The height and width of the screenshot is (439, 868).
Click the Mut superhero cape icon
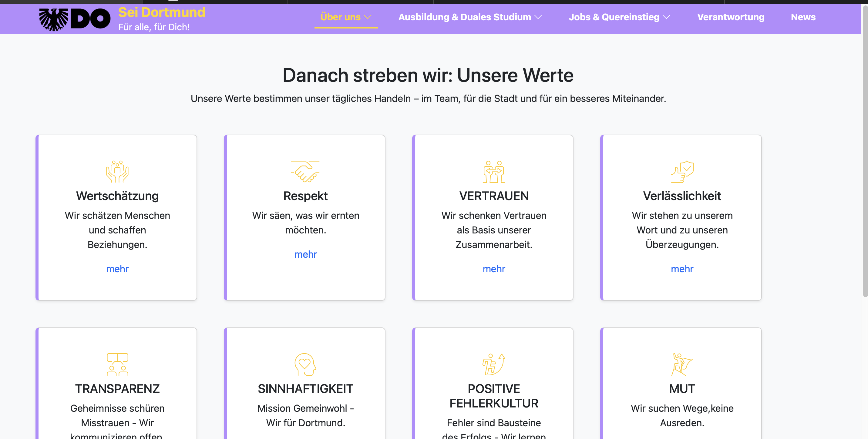(x=682, y=364)
